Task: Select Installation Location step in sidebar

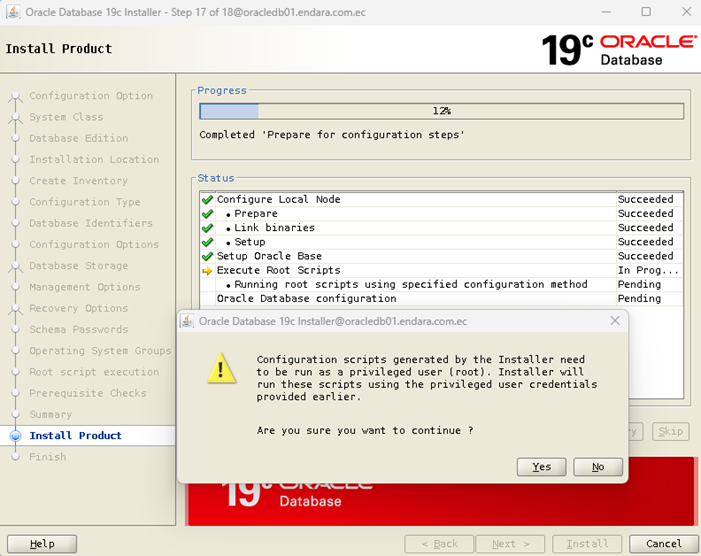Action: pyautogui.click(x=94, y=160)
